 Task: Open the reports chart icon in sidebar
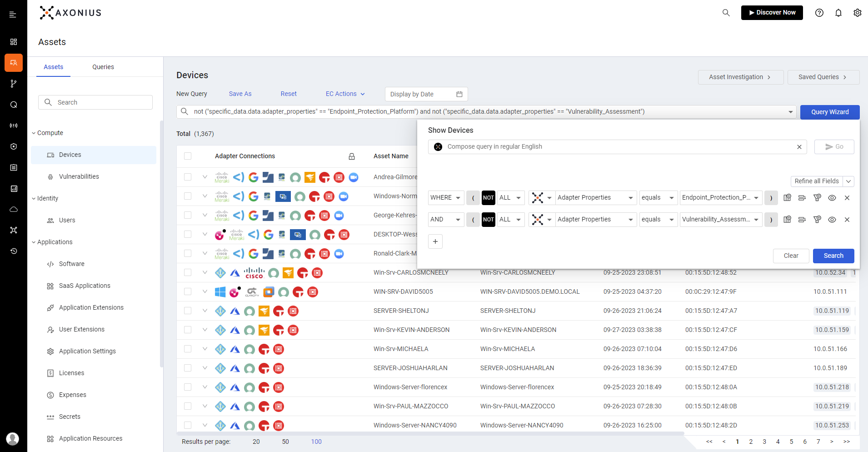tap(13, 189)
